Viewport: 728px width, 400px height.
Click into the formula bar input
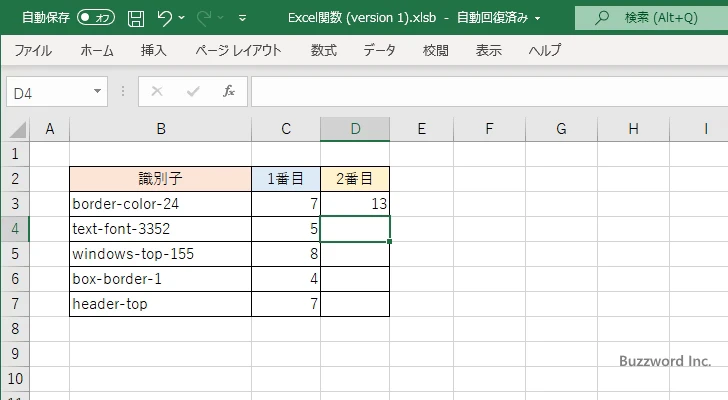[489, 91]
